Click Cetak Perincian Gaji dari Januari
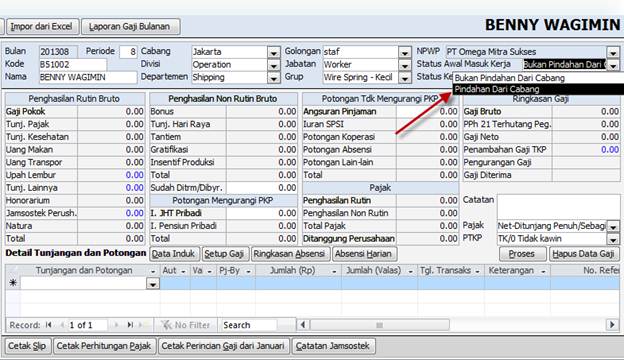The image size is (624, 360). 223,346
